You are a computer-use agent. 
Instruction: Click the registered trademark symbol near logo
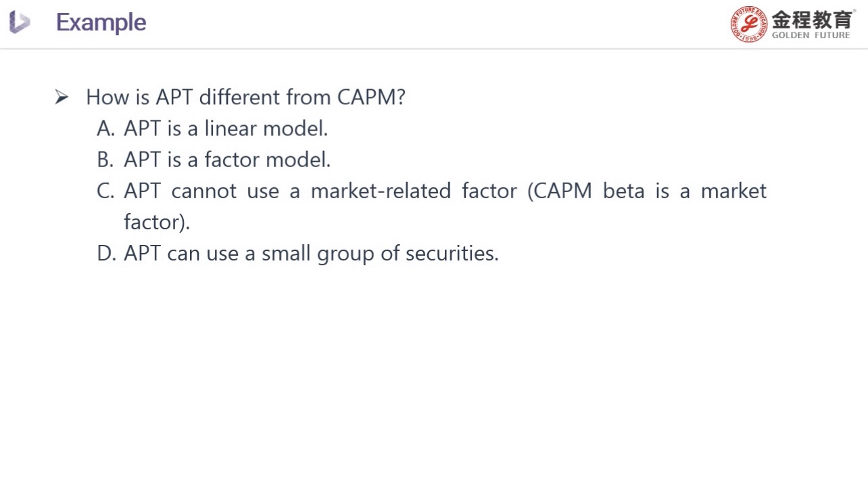point(854,11)
